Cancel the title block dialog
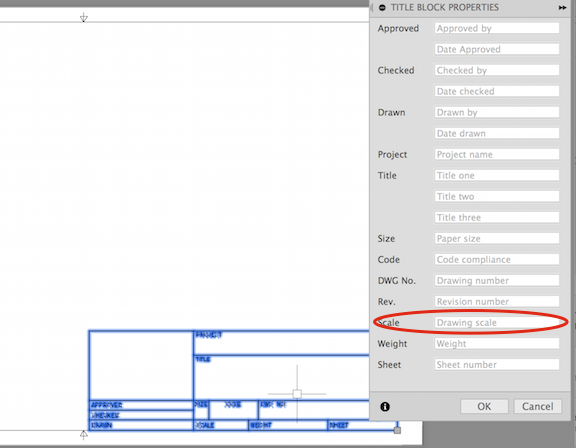This screenshot has width=576, height=448. tap(537, 407)
